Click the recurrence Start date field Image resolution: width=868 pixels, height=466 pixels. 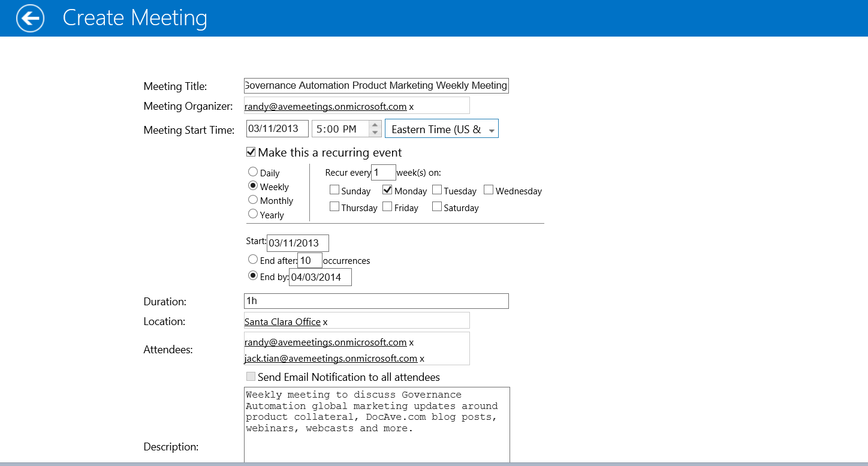(298, 243)
